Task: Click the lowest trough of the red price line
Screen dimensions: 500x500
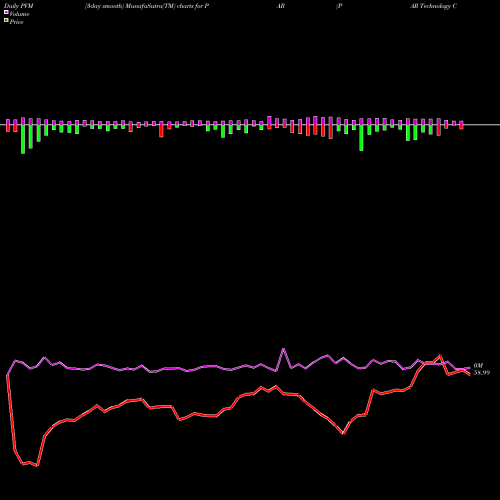Action: coord(37,466)
